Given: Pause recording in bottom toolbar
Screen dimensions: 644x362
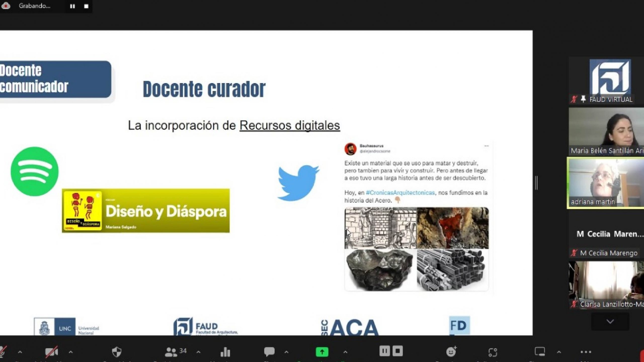Looking at the screenshot, I should pos(384,351).
